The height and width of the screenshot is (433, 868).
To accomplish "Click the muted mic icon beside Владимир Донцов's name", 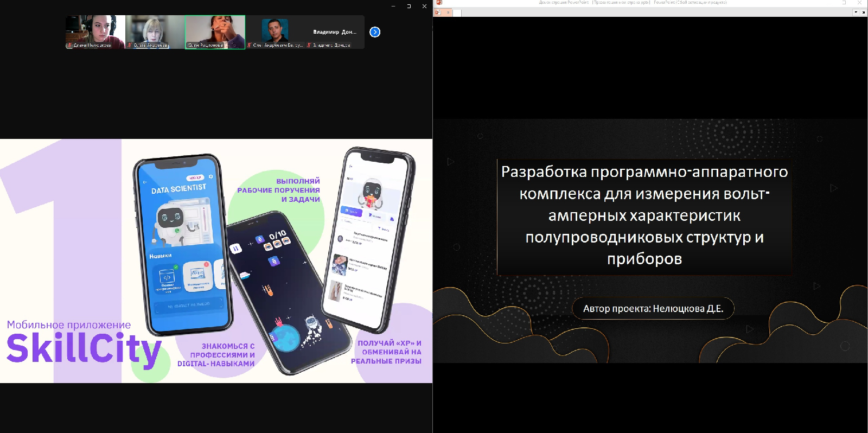I will [309, 46].
